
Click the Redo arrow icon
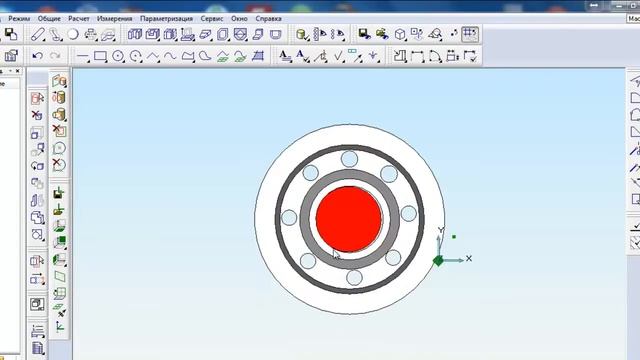(x=55, y=56)
